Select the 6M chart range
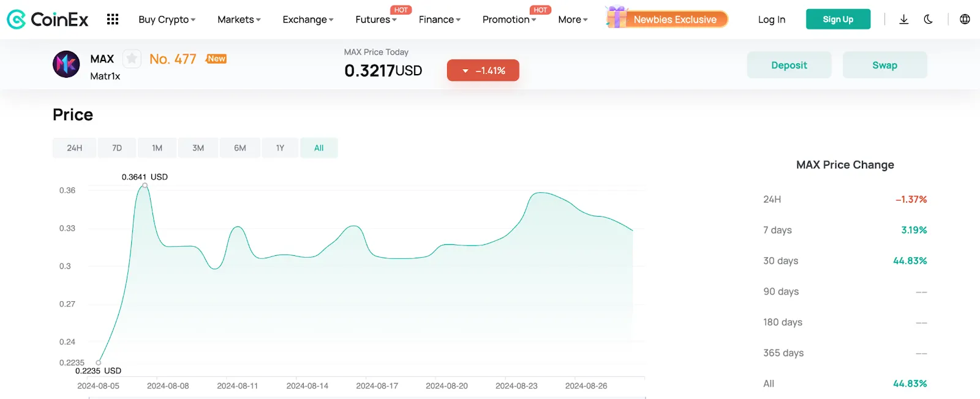 point(240,148)
